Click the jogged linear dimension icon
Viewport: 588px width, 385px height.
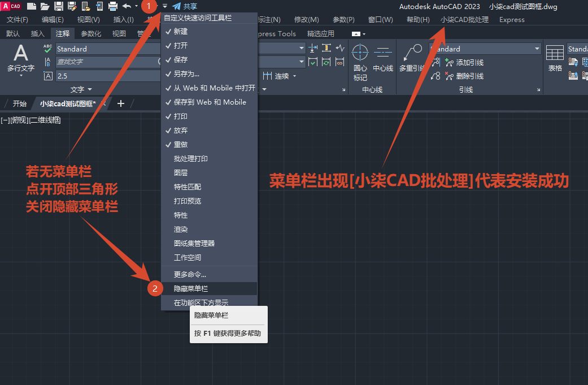340,48
